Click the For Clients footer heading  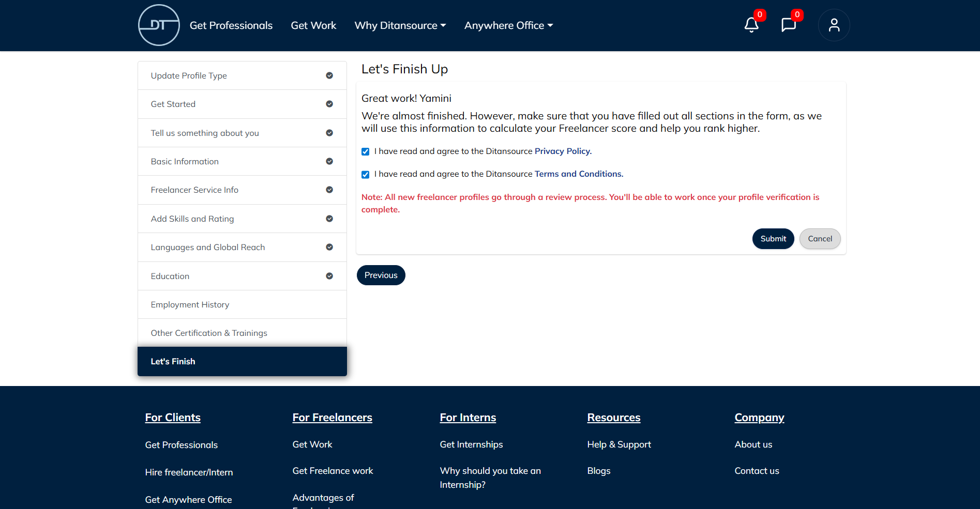[x=173, y=418]
